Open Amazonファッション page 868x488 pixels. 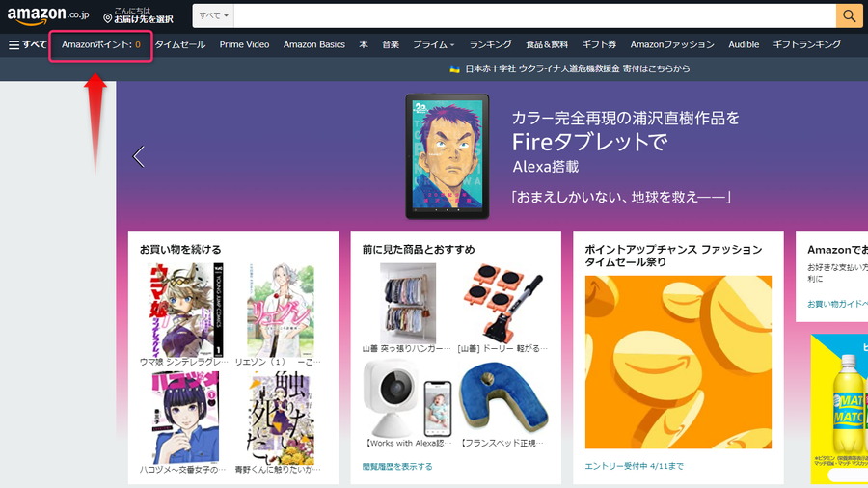tap(672, 44)
